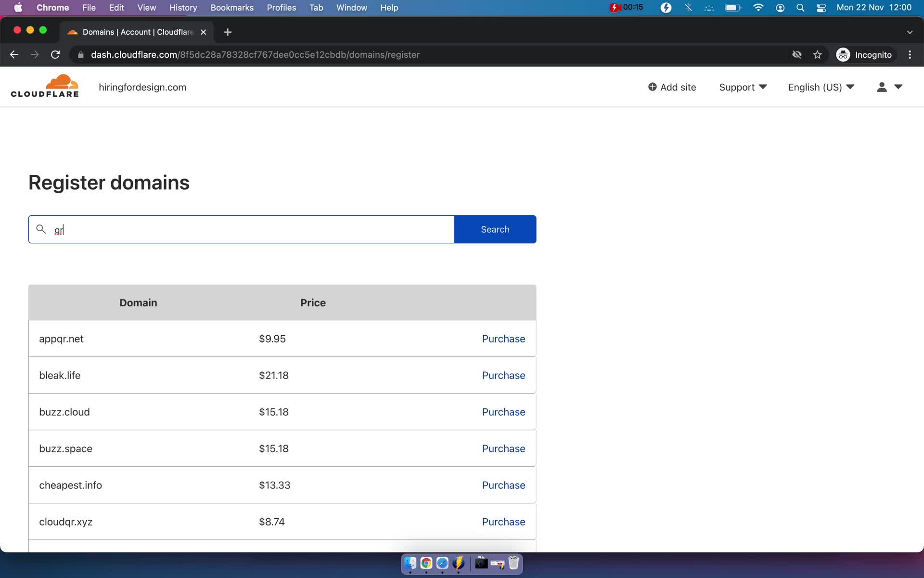Purchase appqr.net domain
Screen dimensions: 924x578
click(503, 339)
